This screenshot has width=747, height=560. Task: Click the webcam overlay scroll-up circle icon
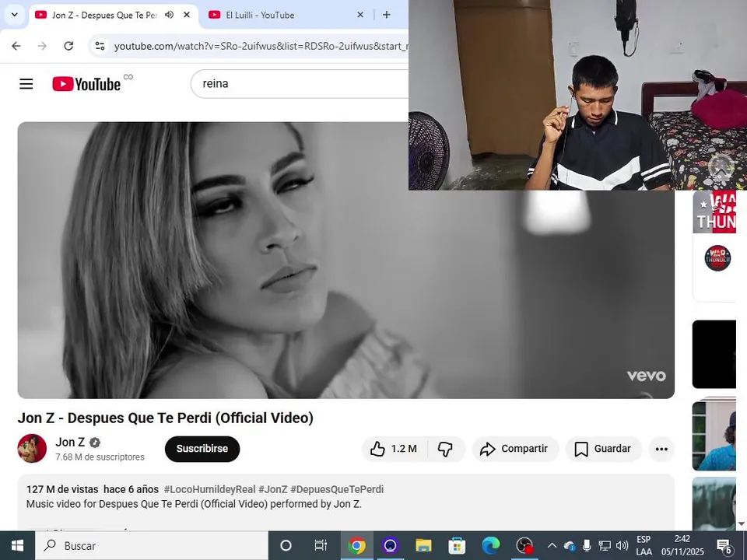(721, 166)
